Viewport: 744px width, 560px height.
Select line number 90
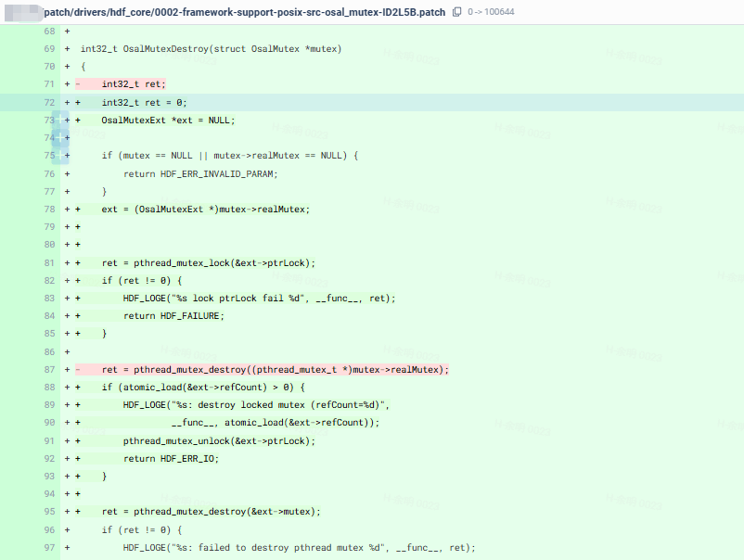(49, 423)
